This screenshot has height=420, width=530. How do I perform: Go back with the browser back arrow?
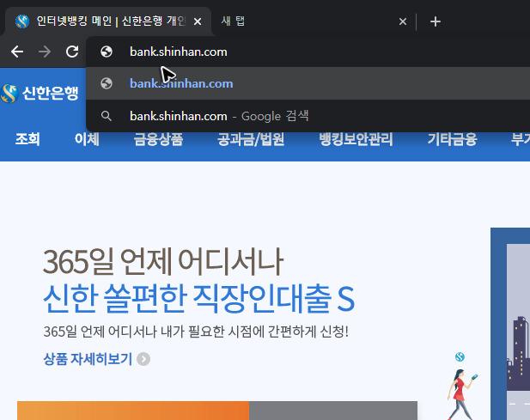click(x=17, y=52)
